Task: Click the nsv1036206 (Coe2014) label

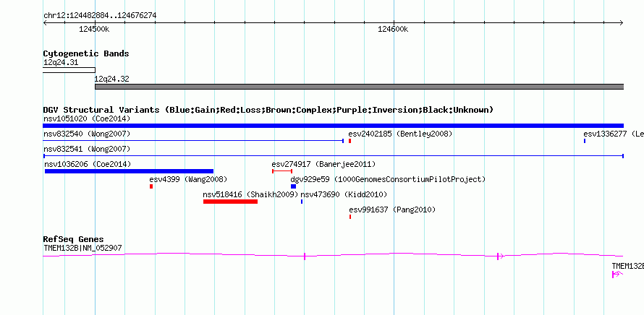Action: point(88,164)
